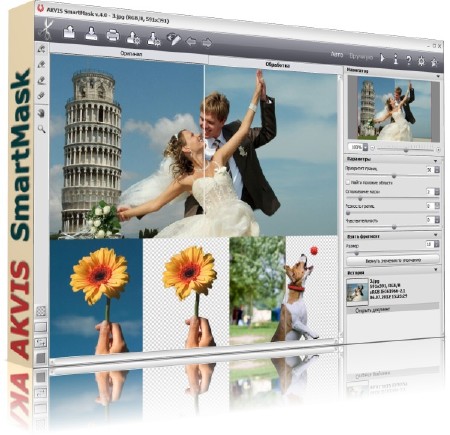Image resolution: width=450 pixels, height=435 pixels.
Task: Open preferences via the gear icon
Action: click(x=421, y=61)
